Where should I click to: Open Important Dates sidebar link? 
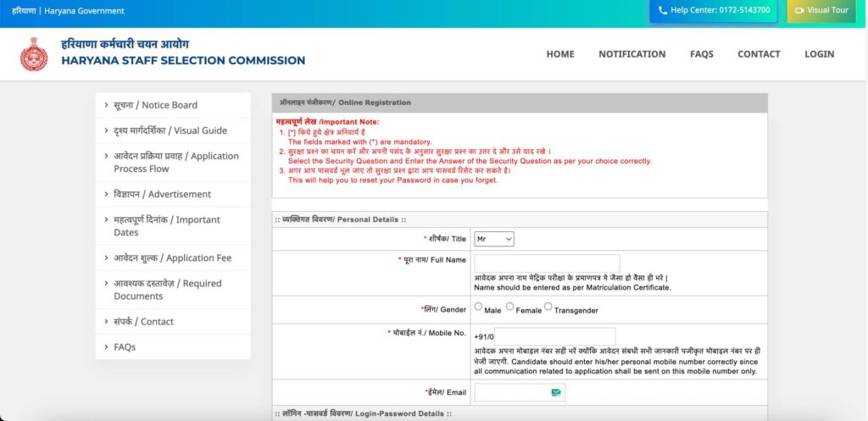click(167, 225)
